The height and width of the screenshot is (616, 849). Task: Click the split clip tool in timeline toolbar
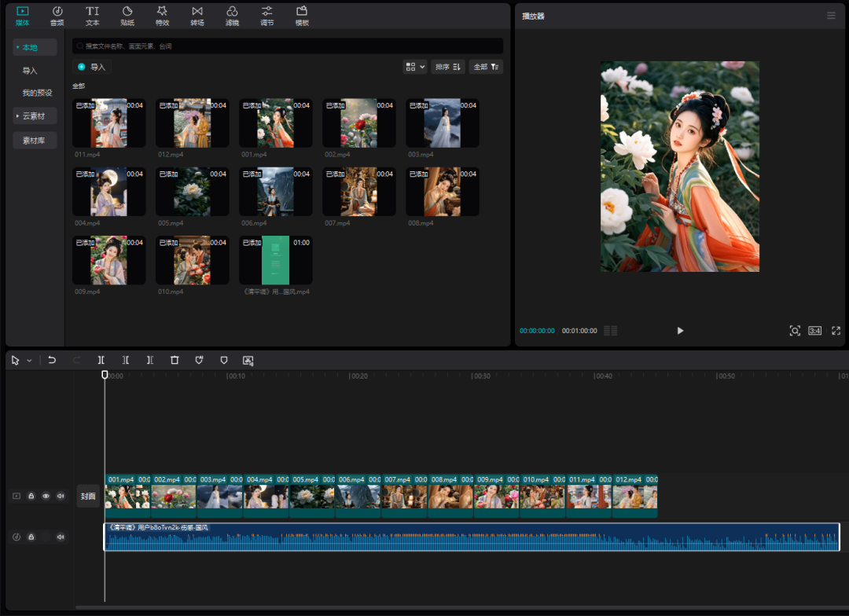click(101, 360)
